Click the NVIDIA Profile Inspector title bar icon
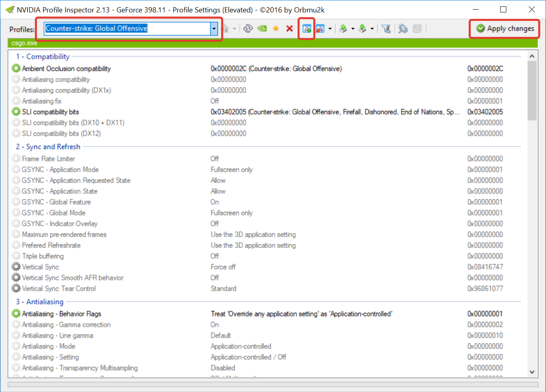Image resolution: width=546 pixels, height=392 pixels. coord(10,10)
